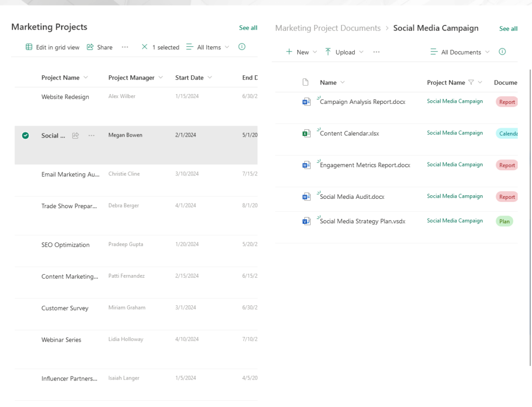Open the documents Project Name column chevron
Viewport: 532px width, 407px height.
[480, 82]
